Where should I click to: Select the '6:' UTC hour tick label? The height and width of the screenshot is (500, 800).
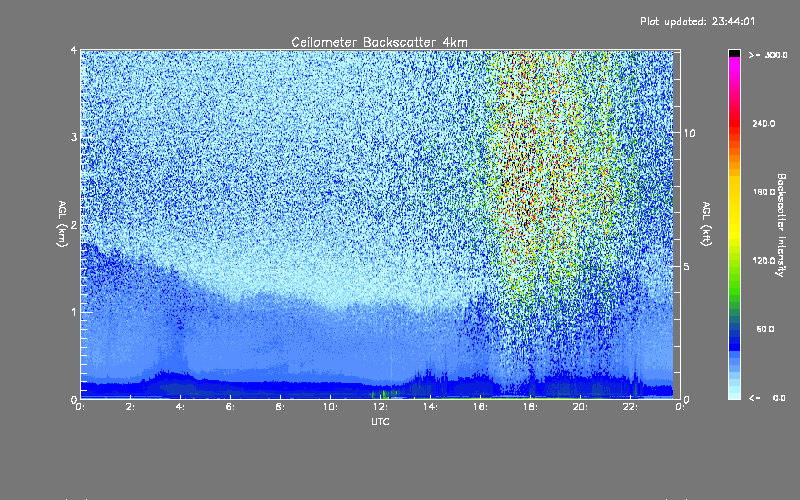pyautogui.click(x=230, y=407)
